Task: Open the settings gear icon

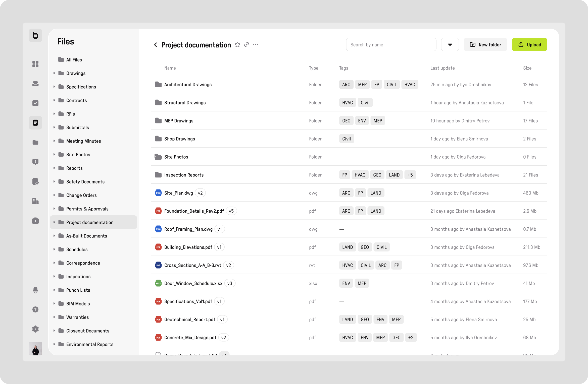Action: (x=35, y=329)
